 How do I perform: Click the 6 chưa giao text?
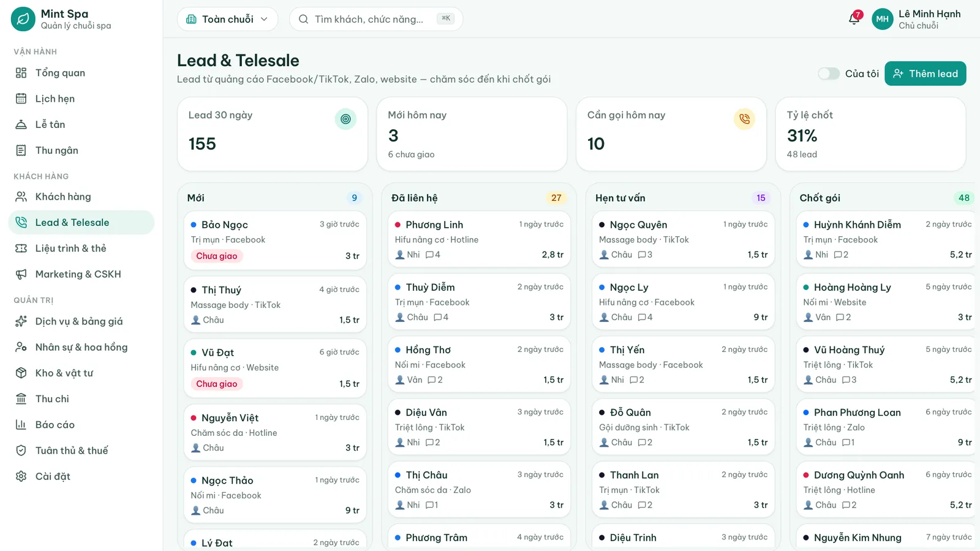pos(411,154)
